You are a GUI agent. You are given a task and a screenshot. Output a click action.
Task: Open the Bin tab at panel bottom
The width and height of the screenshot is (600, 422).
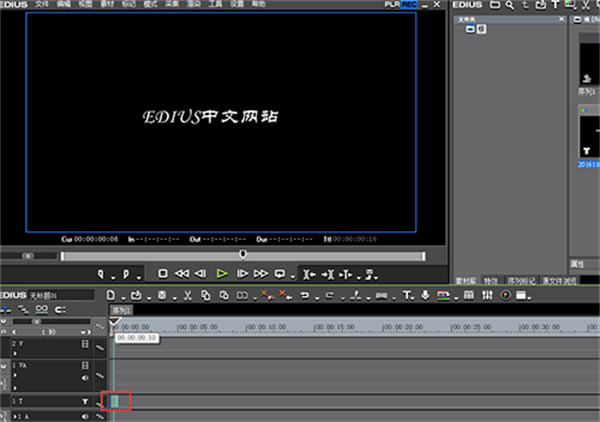click(466, 281)
